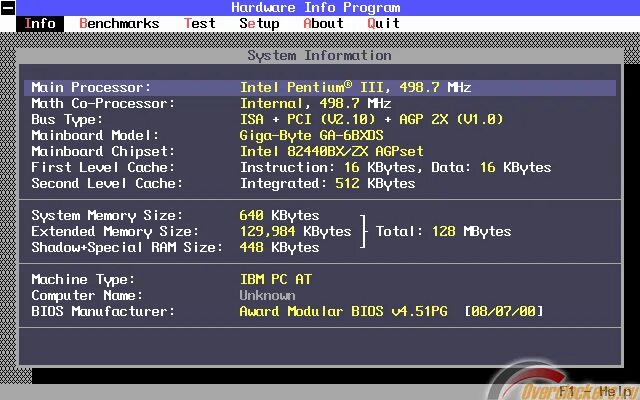The image size is (640, 400).
Task: Click '129,984 KBytes' value
Action: point(296,231)
